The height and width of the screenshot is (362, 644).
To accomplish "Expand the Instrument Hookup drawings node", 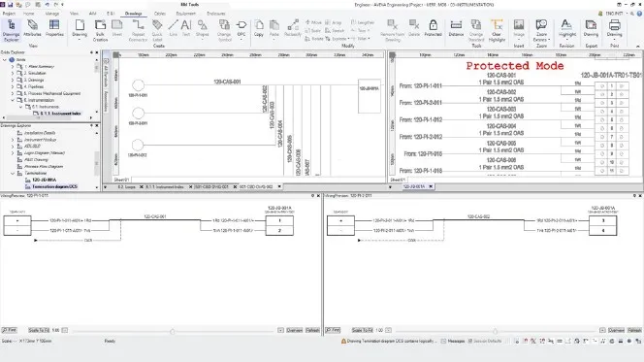I will [13, 140].
